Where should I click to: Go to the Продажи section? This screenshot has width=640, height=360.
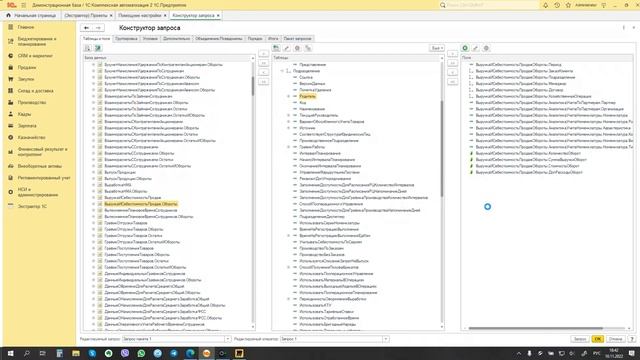click(27, 67)
